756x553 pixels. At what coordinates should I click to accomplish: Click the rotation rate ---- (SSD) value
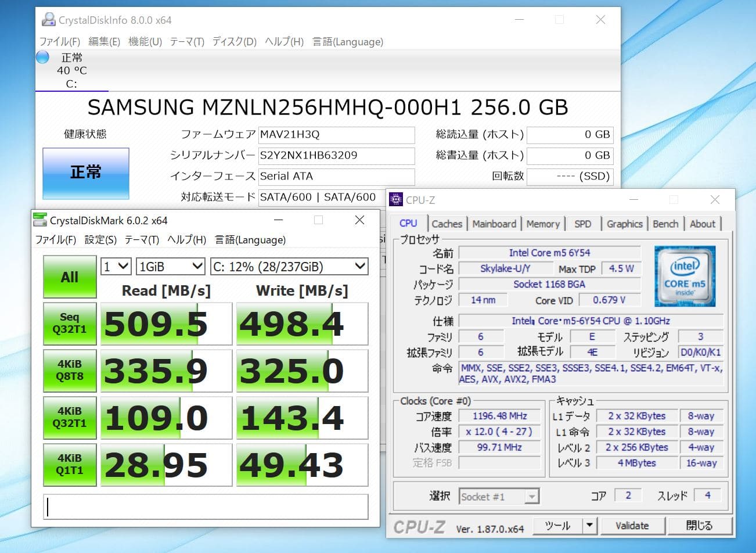tap(570, 177)
